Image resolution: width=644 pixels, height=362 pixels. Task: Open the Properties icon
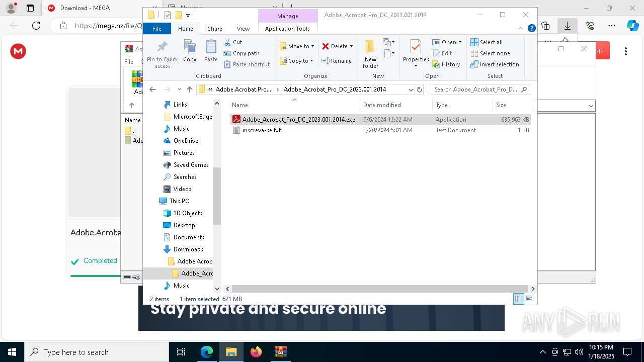click(x=416, y=48)
